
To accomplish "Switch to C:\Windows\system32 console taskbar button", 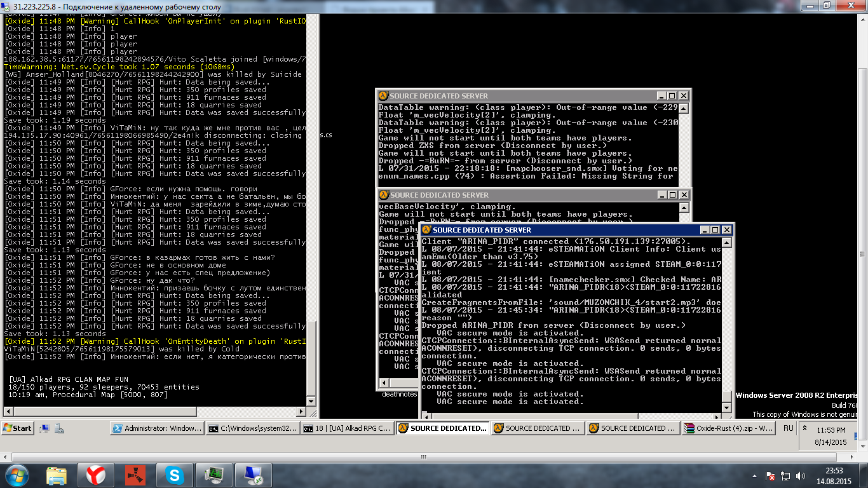I will 253,428.
